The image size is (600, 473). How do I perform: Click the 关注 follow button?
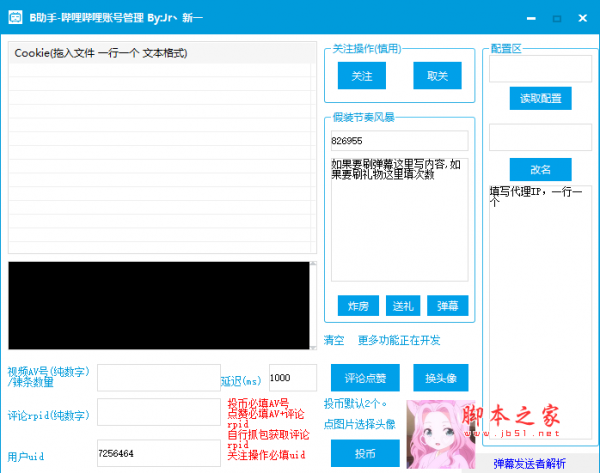(362, 76)
